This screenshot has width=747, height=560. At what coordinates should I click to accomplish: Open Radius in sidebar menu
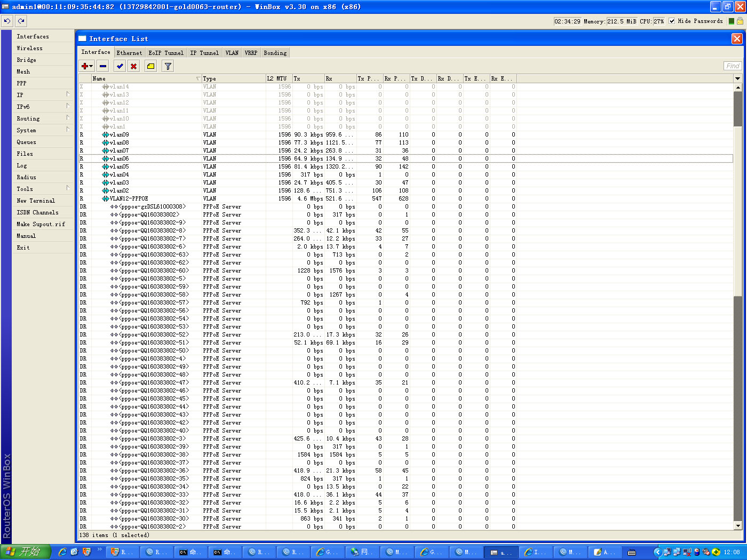(x=44, y=177)
